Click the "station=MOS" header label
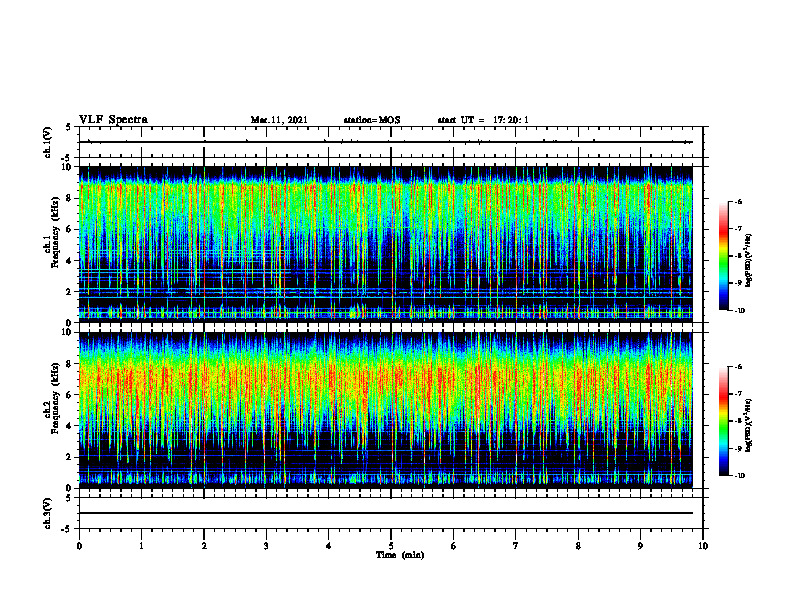792x612 pixels. point(372,120)
